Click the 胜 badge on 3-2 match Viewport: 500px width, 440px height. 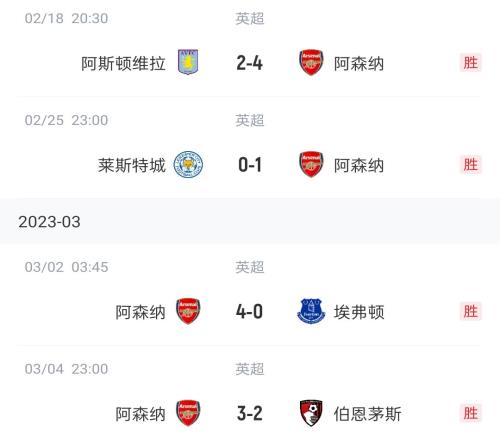[471, 414]
